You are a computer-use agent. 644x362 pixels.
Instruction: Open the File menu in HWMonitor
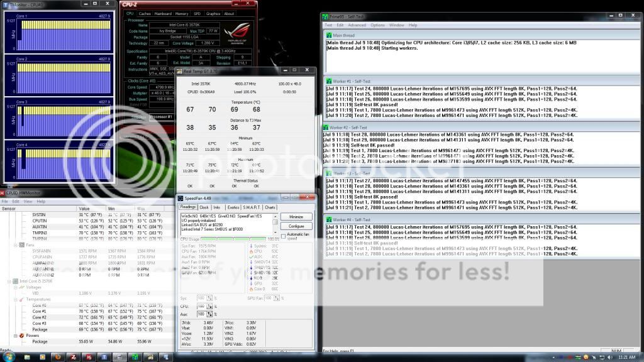click(5, 202)
